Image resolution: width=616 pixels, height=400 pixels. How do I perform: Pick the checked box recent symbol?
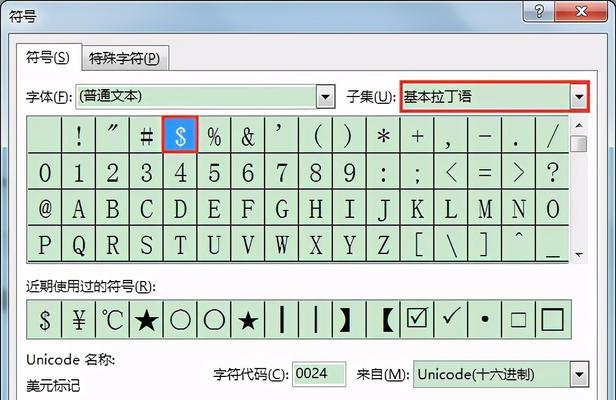tap(417, 319)
